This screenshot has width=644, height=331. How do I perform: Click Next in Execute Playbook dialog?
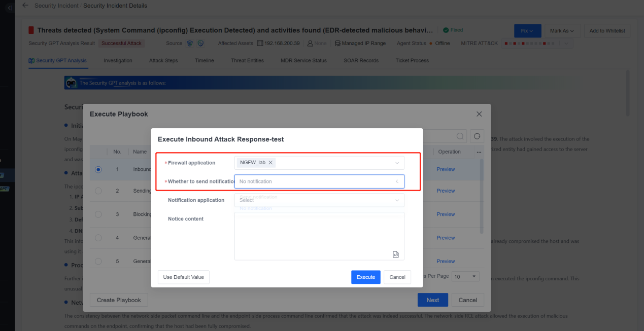point(432,300)
